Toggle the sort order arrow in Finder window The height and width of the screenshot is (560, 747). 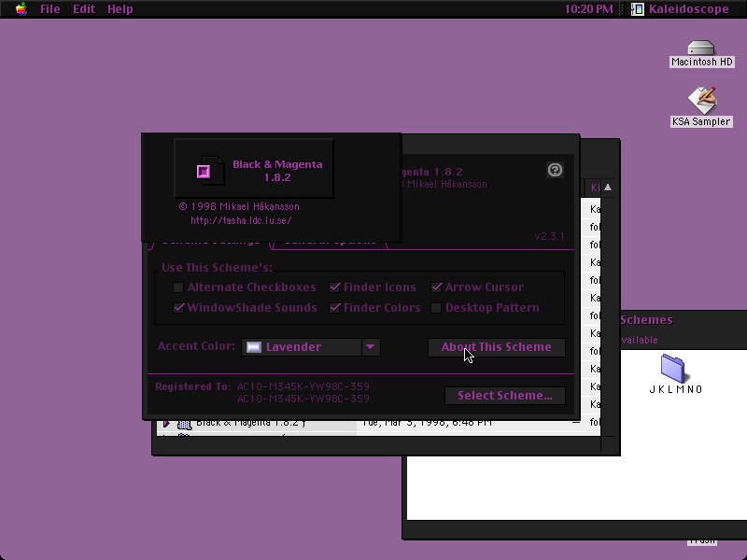(x=608, y=188)
